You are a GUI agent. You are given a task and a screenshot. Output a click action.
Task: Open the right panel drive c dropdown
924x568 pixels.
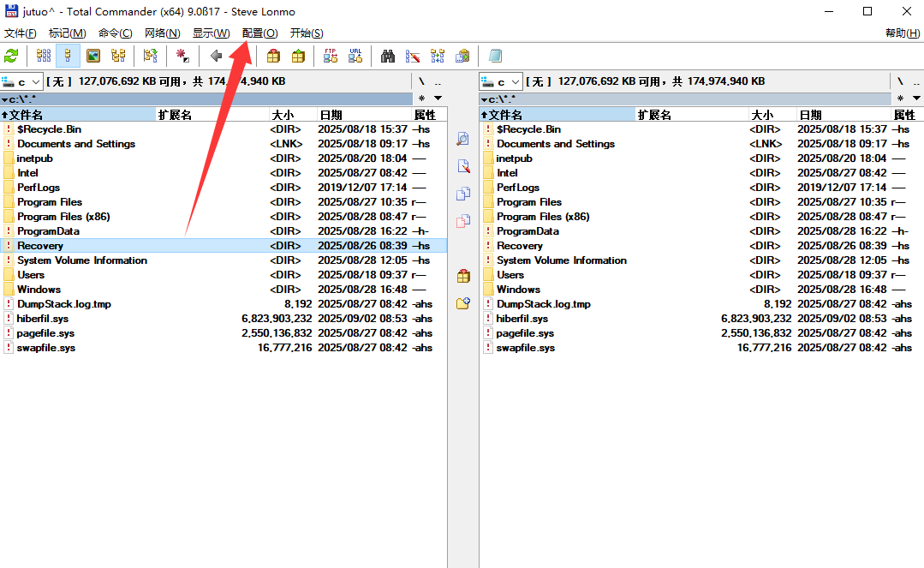coord(502,81)
